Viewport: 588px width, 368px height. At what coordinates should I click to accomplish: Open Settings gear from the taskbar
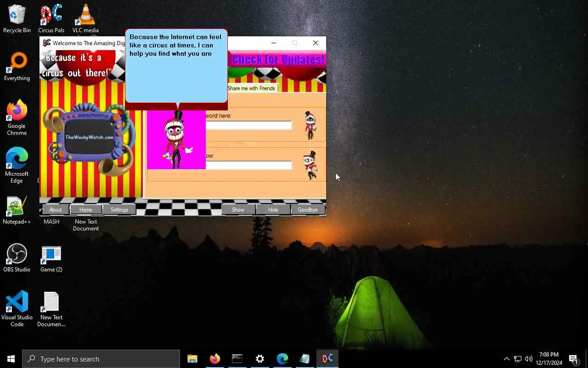(260, 359)
